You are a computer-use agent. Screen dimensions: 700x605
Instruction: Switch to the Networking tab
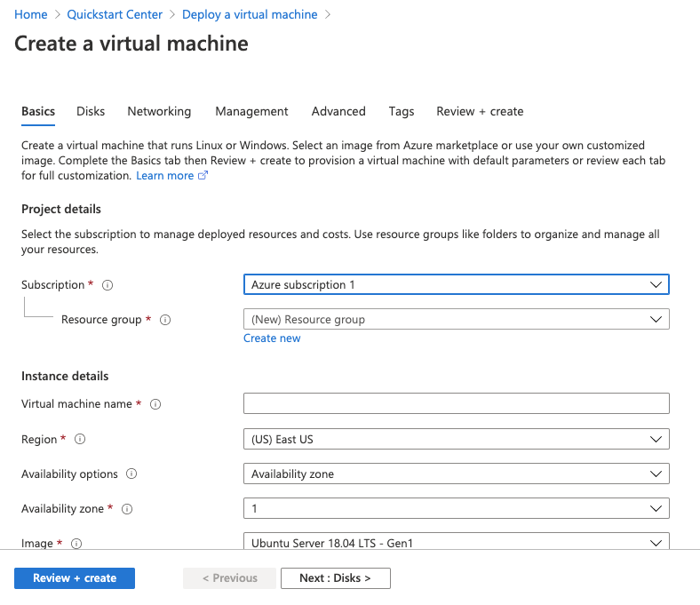pos(159,111)
